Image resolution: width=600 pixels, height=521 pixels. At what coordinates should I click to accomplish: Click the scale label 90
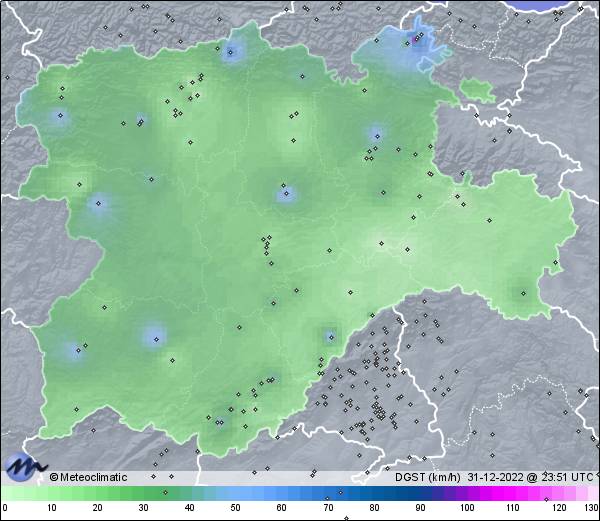coord(420,508)
